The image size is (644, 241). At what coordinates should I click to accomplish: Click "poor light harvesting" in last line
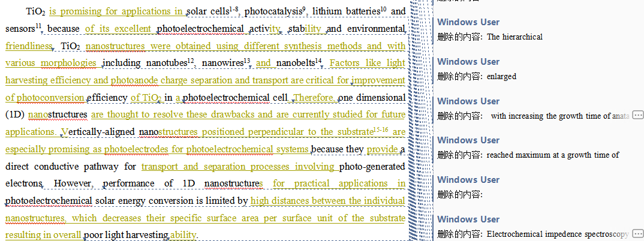coord(126,235)
